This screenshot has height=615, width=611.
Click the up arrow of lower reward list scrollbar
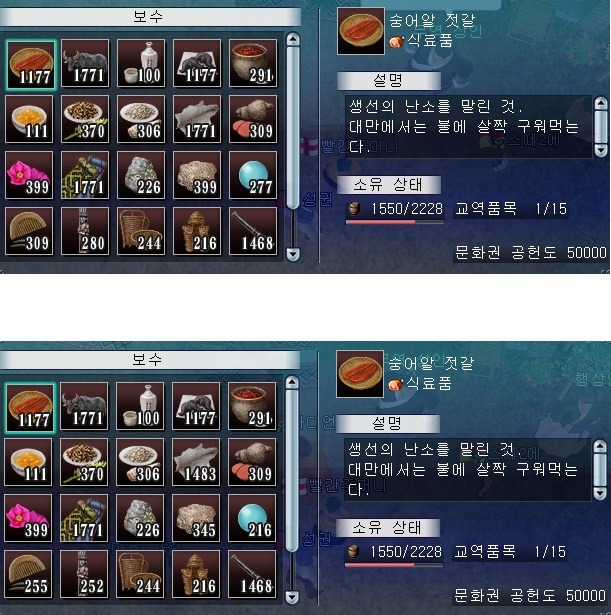tap(292, 382)
